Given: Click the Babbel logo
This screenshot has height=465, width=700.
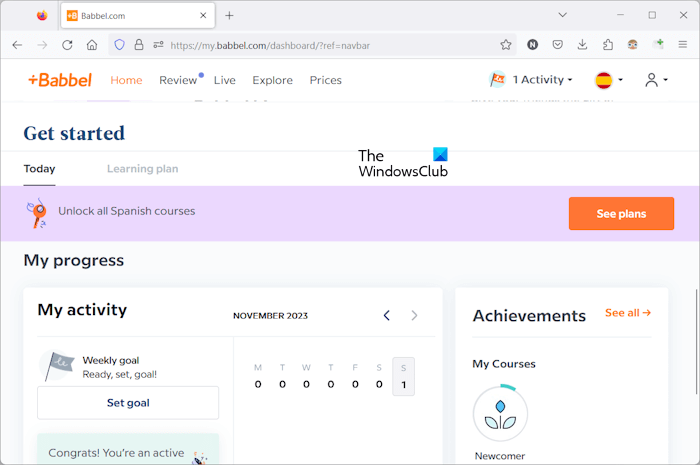Looking at the screenshot, I should click(60, 80).
